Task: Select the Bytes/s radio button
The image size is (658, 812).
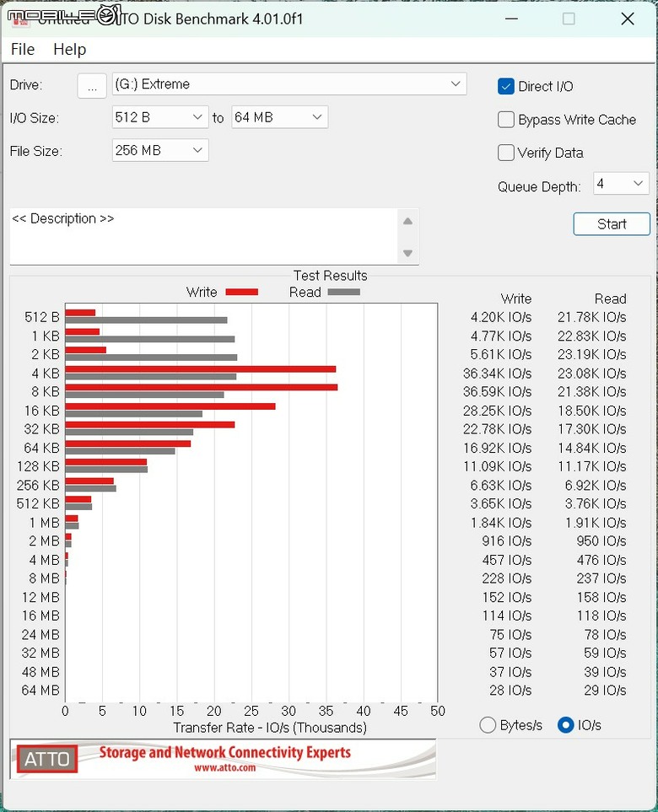Action: click(x=488, y=725)
